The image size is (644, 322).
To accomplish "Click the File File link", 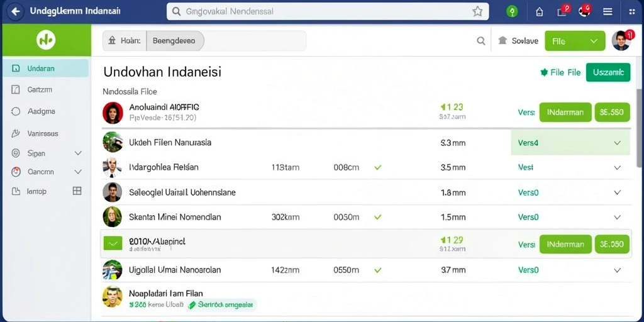I will point(560,72).
